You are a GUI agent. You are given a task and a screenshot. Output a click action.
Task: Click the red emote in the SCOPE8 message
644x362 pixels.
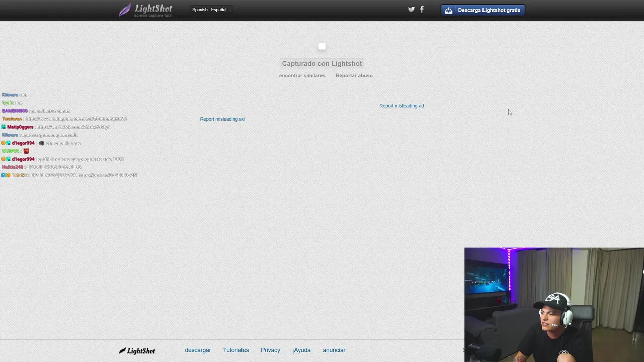(26, 151)
